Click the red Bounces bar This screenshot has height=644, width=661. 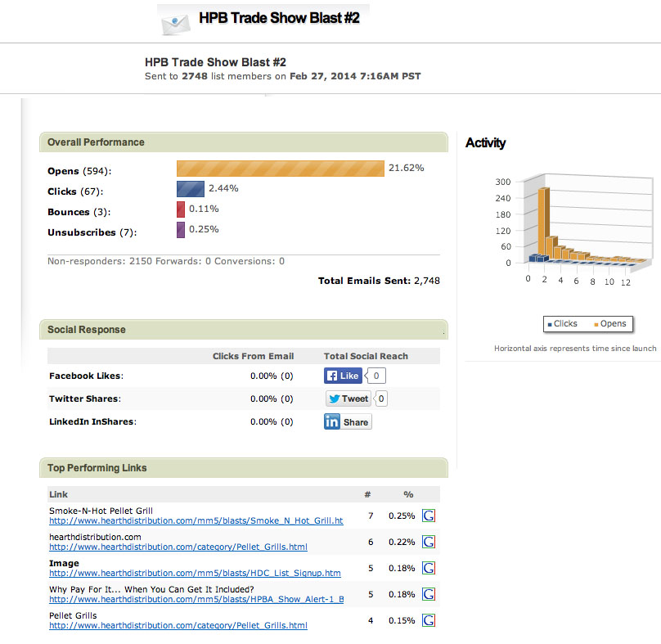181,209
